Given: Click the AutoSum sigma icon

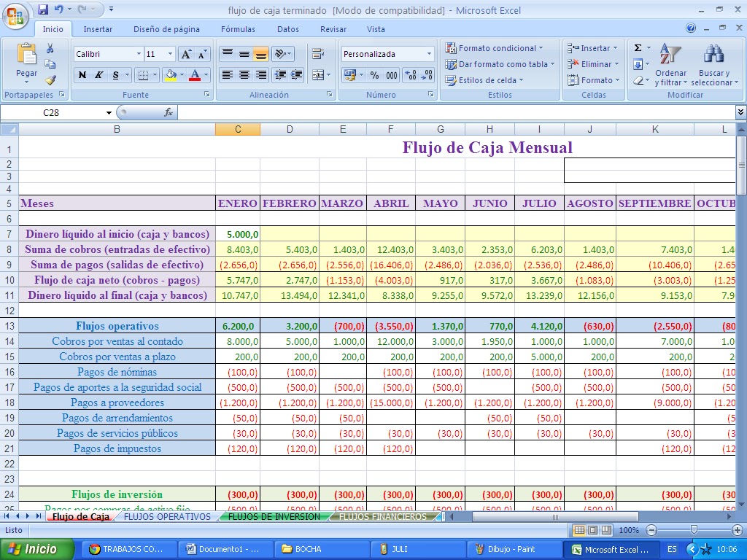Looking at the screenshot, I should point(638,47).
